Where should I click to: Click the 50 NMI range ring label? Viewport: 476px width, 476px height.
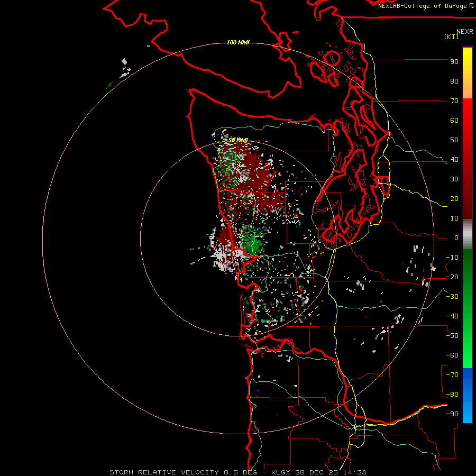tap(238, 140)
